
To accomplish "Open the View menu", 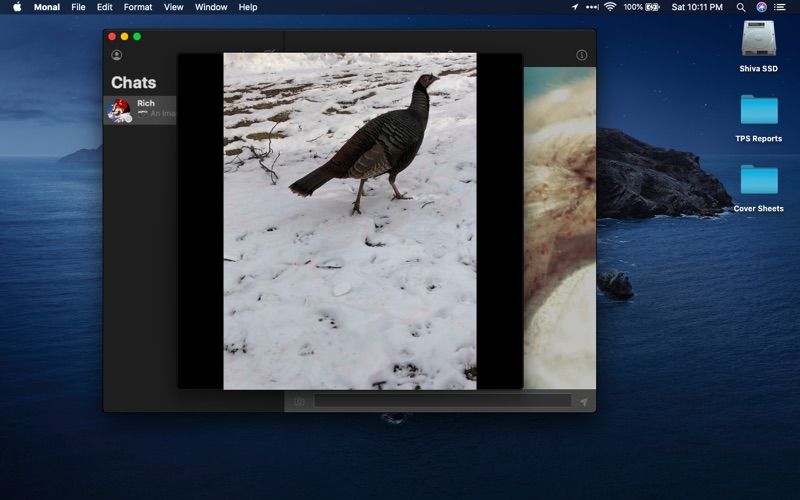I will [x=173, y=7].
